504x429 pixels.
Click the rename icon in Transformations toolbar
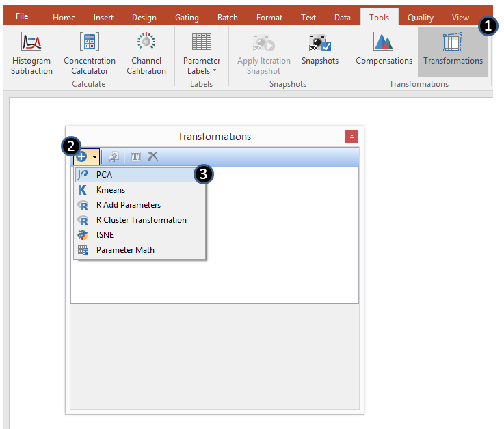click(136, 157)
